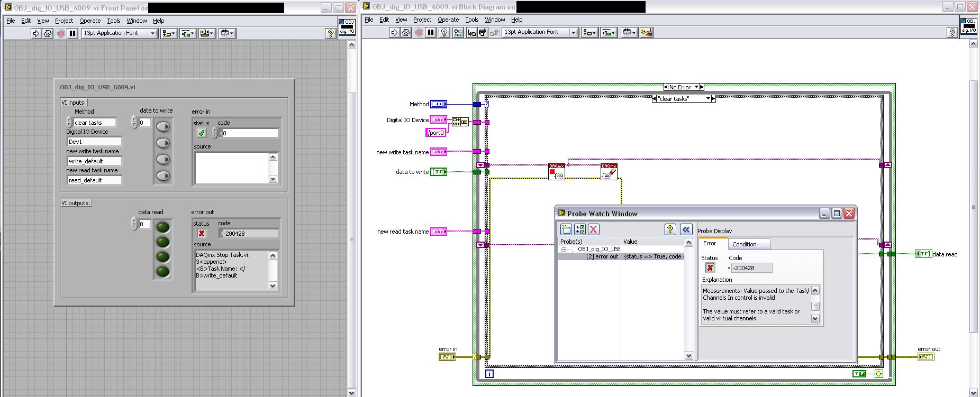Open the "clear tasks" case selector dropdown
980x397 pixels.
(x=709, y=99)
